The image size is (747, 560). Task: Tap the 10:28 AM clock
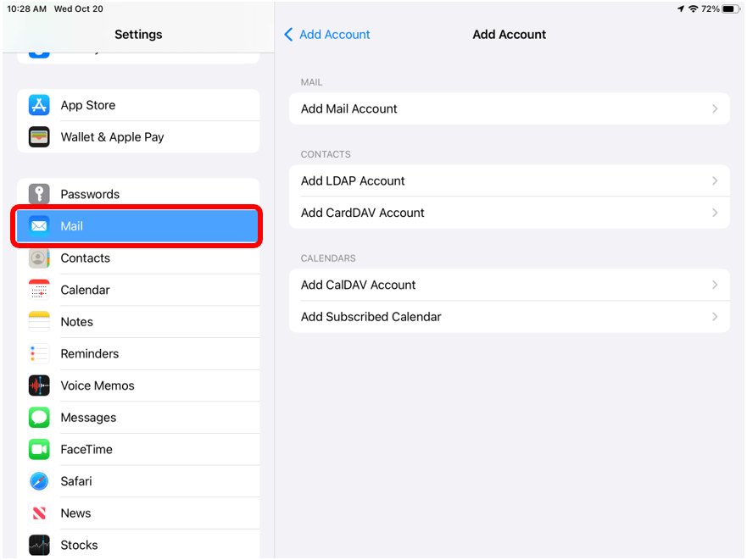pos(26,9)
